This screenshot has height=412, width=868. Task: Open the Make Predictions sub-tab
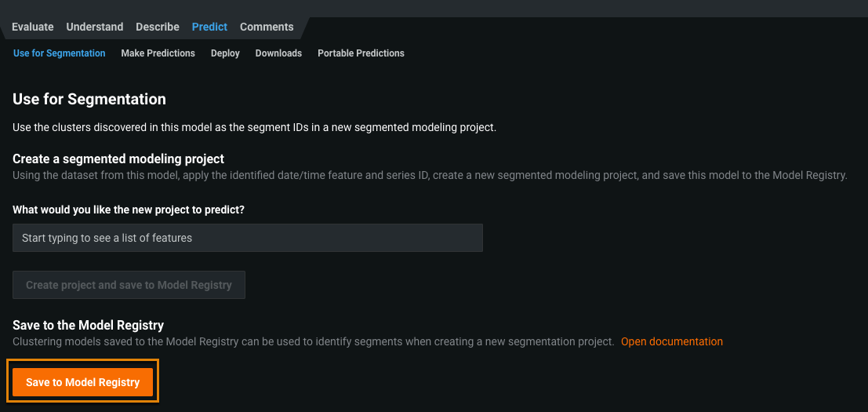(x=158, y=53)
